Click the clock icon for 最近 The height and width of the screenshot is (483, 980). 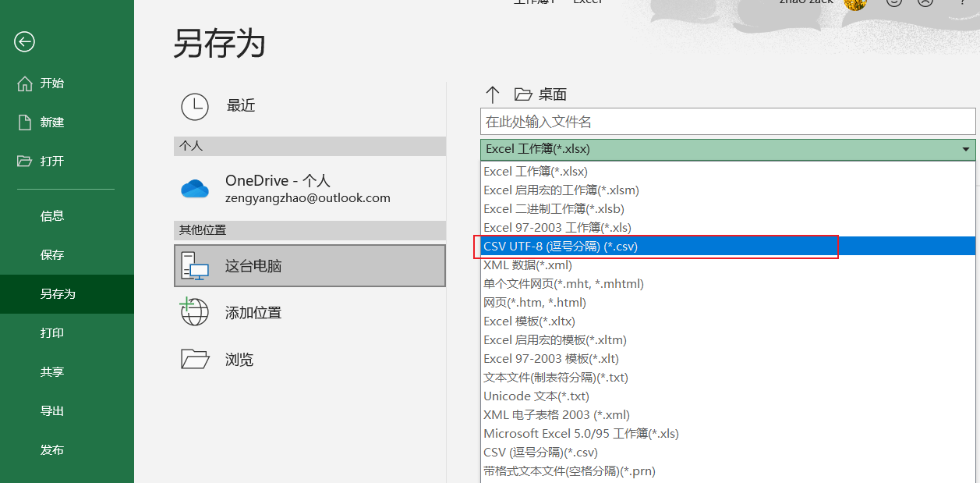[x=195, y=106]
